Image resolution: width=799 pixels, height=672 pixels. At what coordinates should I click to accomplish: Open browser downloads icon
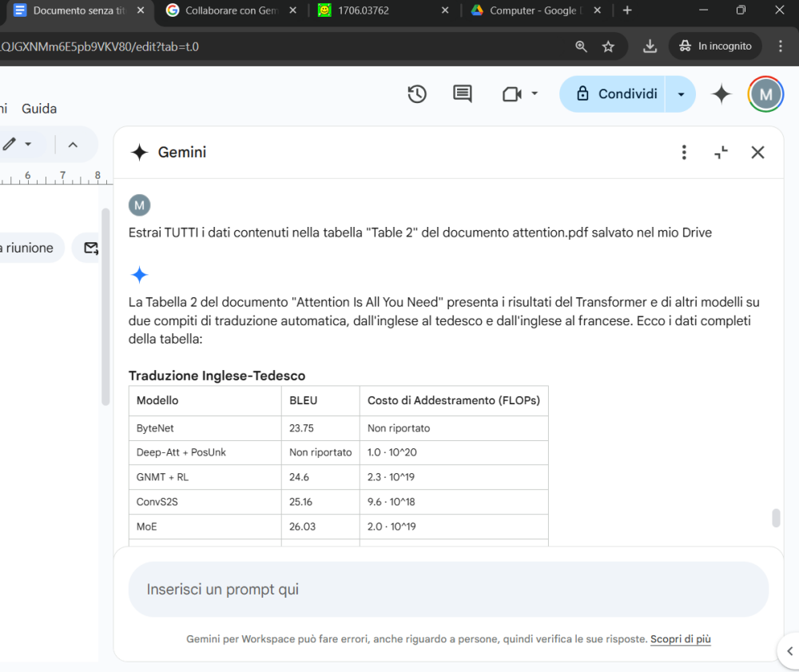point(650,46)
